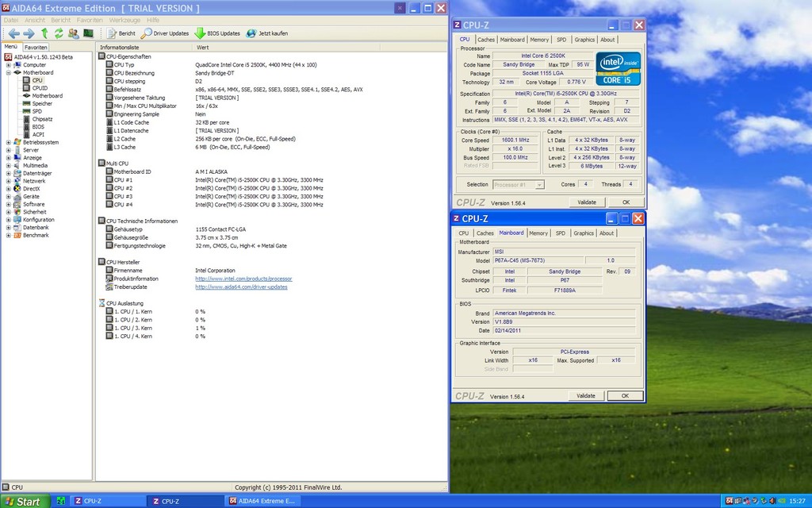Click Jetzt kaufen globe toolbar button
Viewport: 812px width, 508px height.
pyautogui.click(x=267, y=33)
